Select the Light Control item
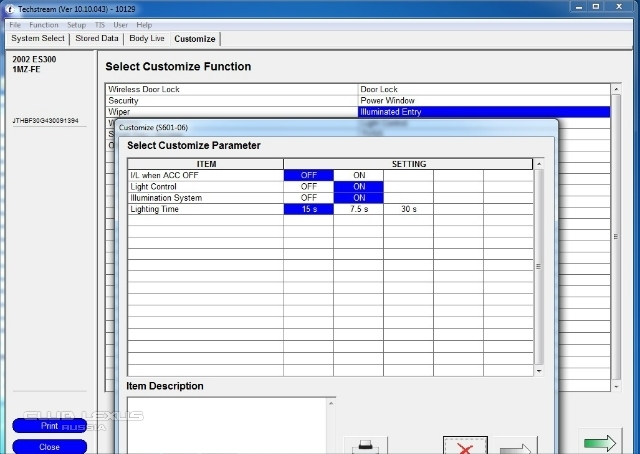 point(205,187)
